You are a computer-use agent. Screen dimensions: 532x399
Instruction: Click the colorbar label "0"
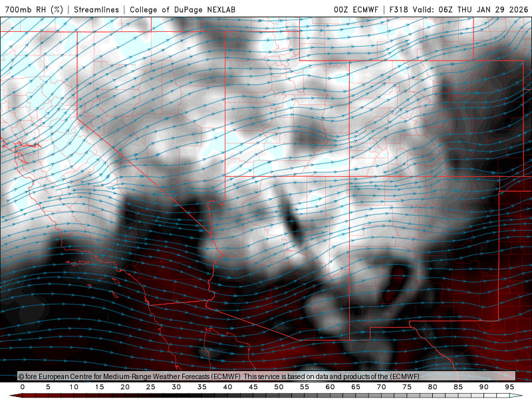click(x=23, y=387)
